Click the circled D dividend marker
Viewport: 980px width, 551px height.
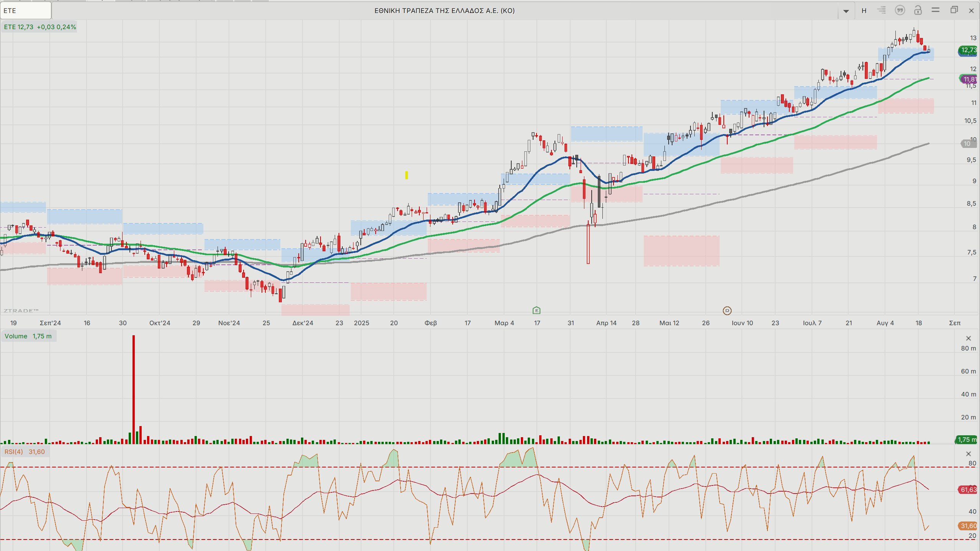click(727, 311)
